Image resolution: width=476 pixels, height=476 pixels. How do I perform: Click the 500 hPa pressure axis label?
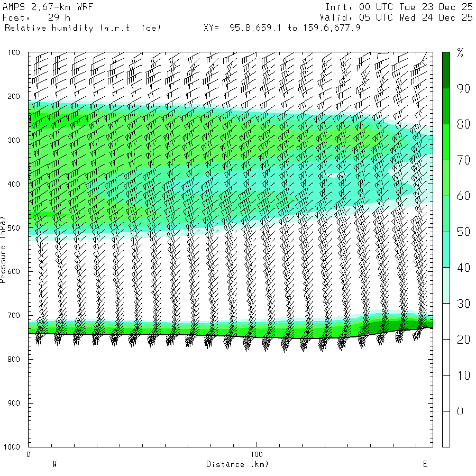(14, 228)
